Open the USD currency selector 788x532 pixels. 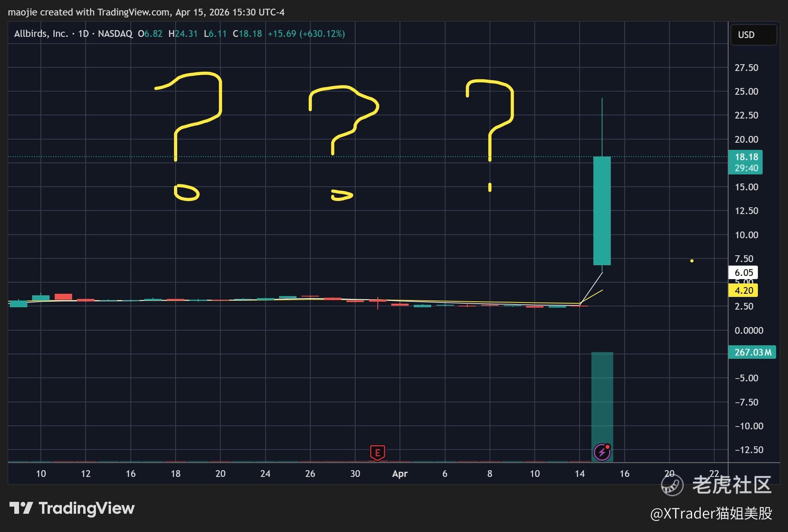753,35
